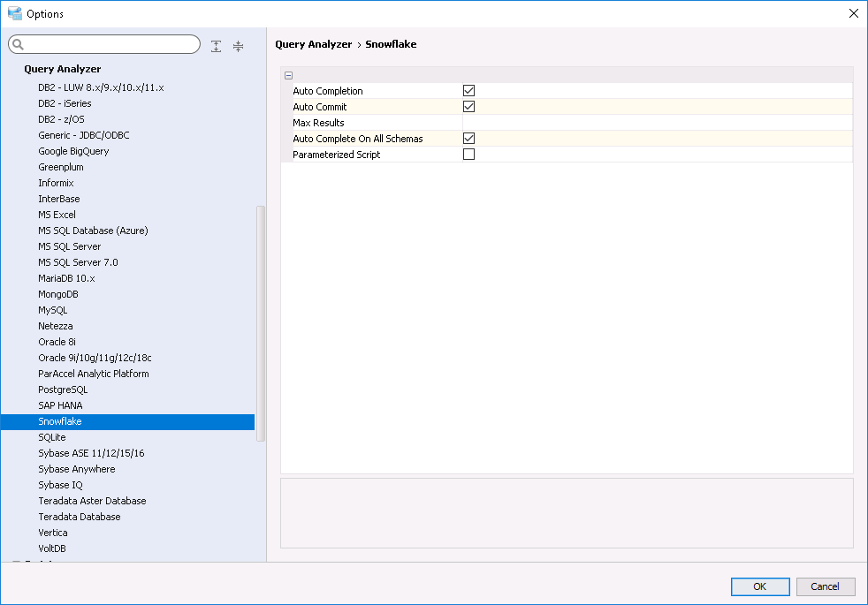Open Google BigQuery settings
Image resolution: width=868 pixels, height=605 pixels.
(x=73, y=151)
